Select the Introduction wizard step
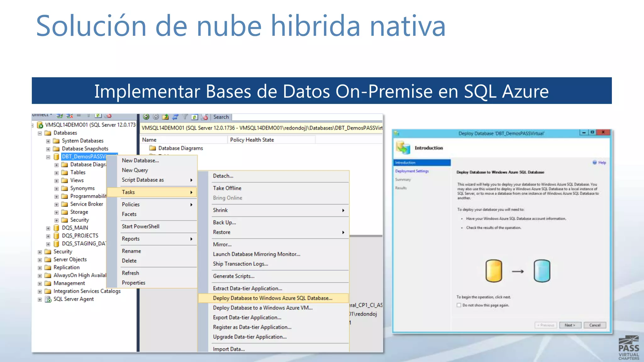 [x=422, y=162]
